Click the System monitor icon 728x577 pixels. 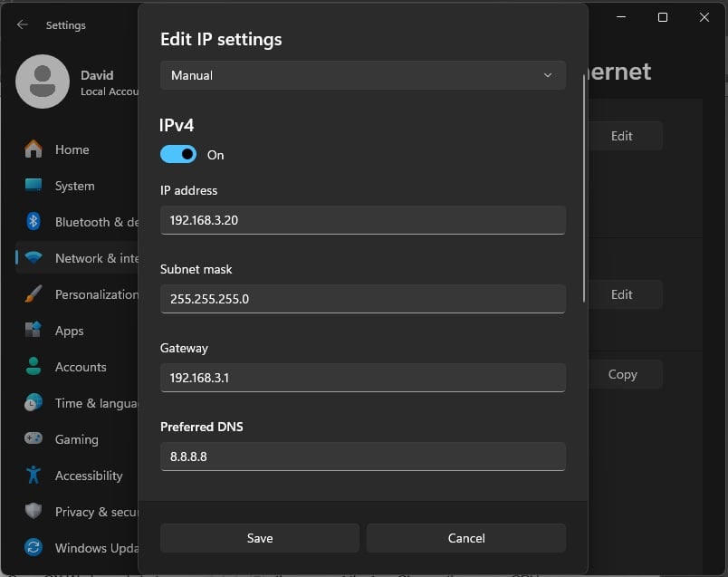[x=34, y=186]
